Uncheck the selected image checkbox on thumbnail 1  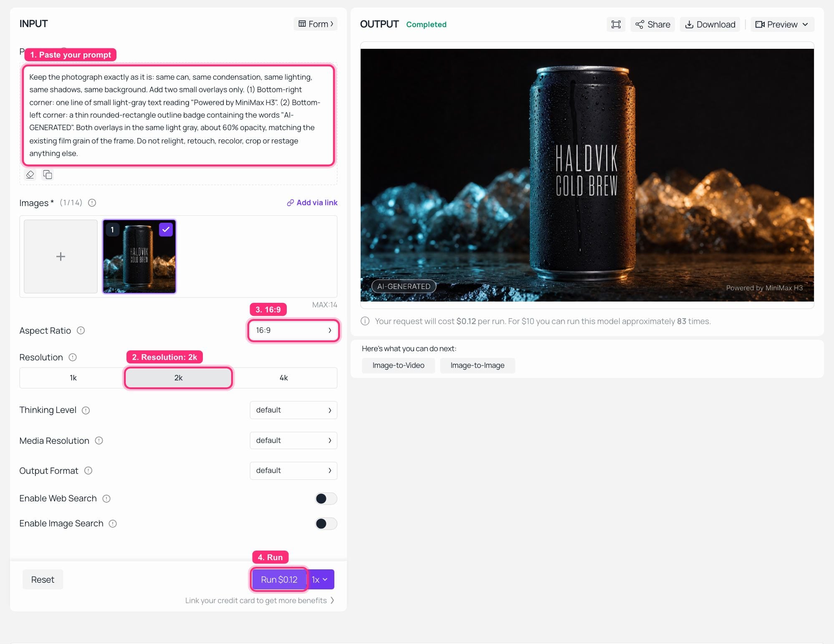(166, 229)
